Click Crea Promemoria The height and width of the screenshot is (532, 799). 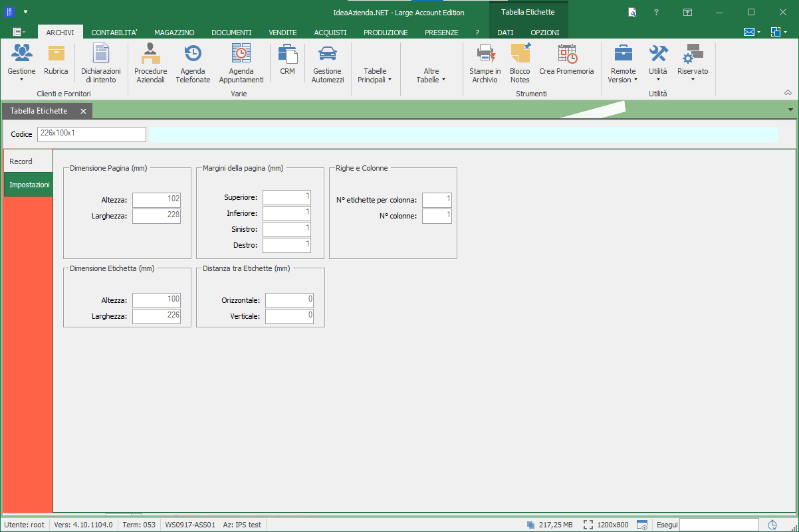click(566, 60)
